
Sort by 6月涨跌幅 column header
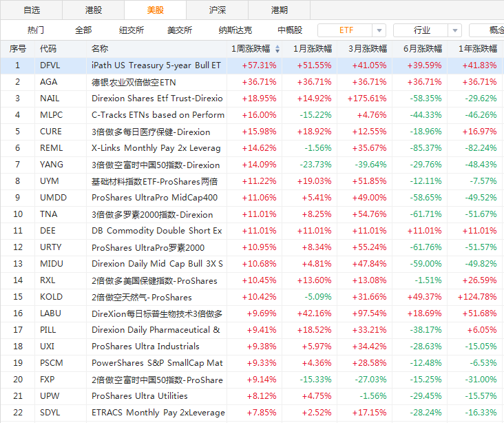point(423,49)
